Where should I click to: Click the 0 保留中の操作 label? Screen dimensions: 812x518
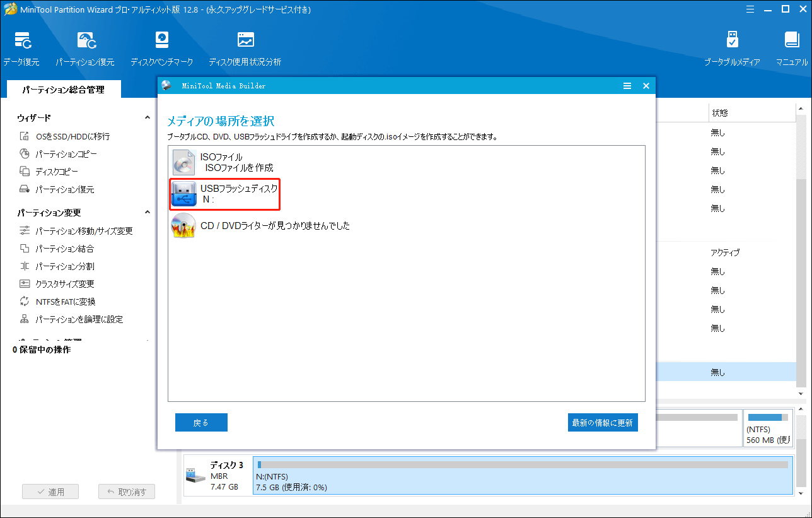coord(42,350)
